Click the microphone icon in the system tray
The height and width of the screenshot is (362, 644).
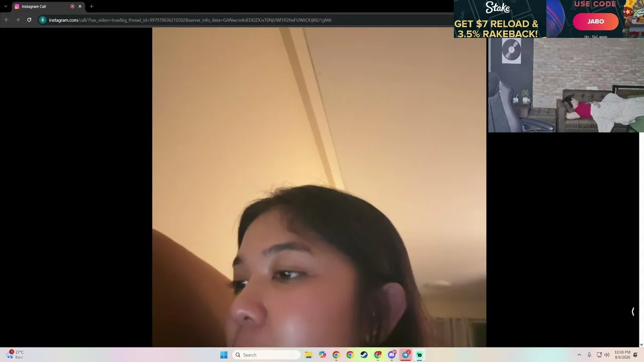(589, 355)
